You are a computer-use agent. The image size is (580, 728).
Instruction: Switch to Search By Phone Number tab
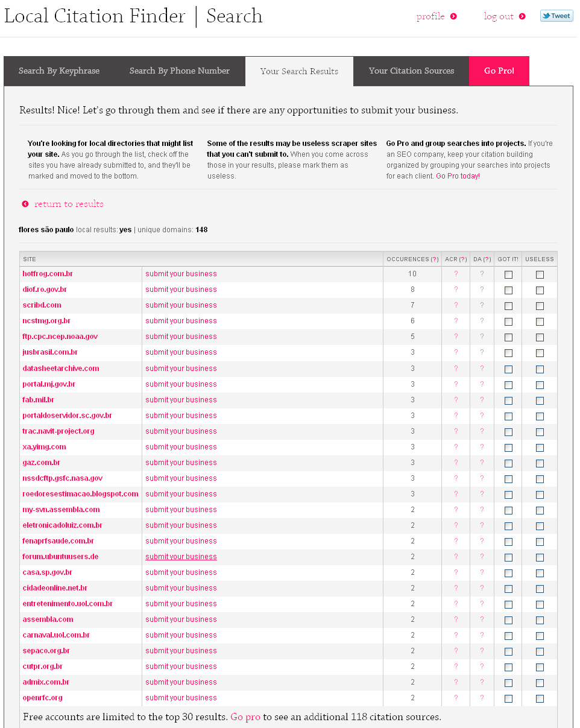(180, 71)
